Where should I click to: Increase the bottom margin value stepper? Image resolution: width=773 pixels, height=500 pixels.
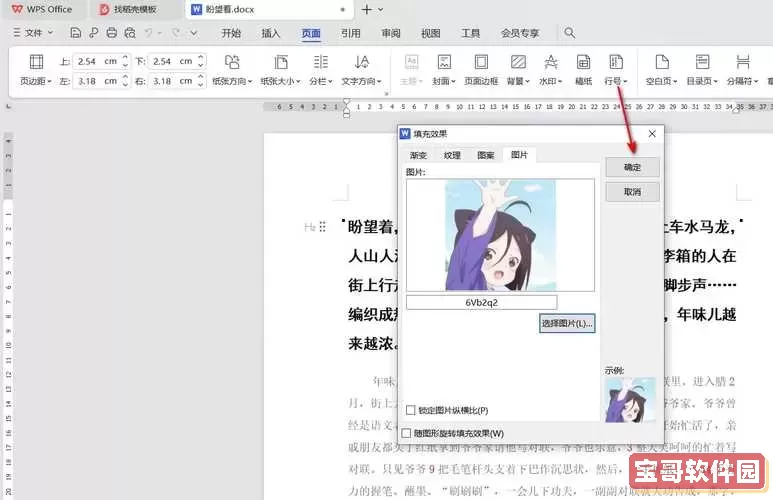coord(200,57)
